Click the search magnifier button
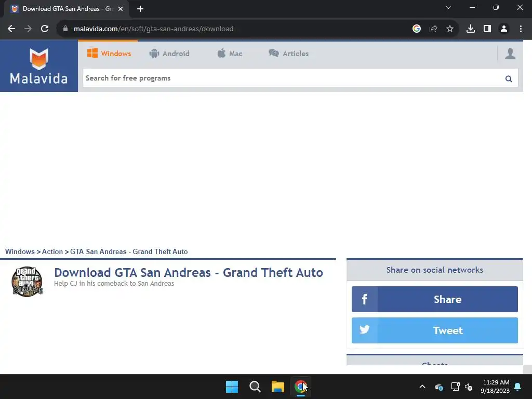532x399 pixels. pos(509,79)
